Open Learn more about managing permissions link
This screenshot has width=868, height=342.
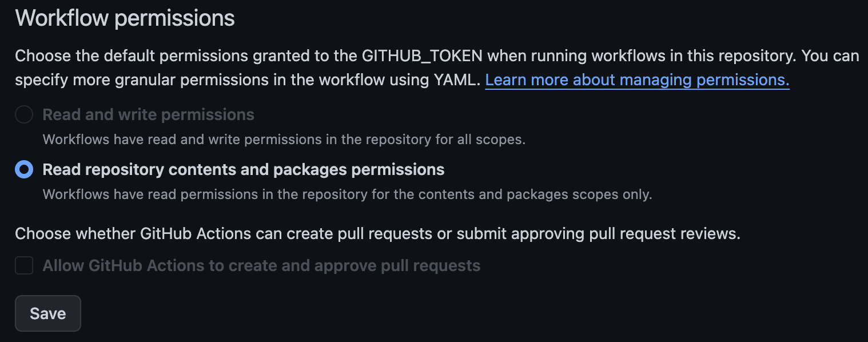click(x=637, y=79)
